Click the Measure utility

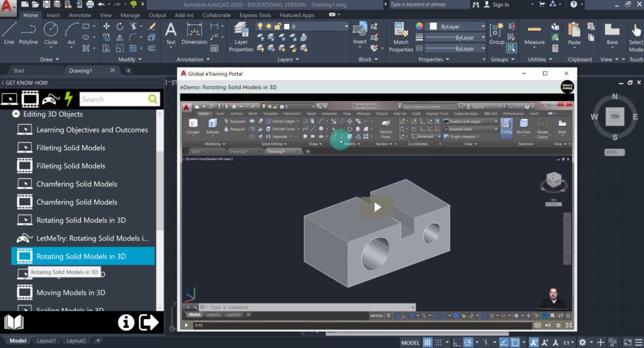(x=535, y=34)
